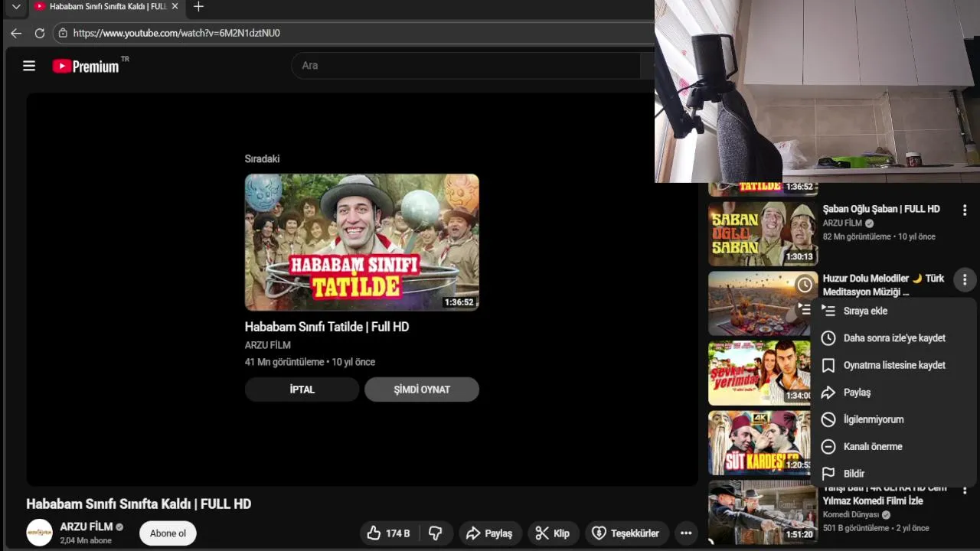Screen dimensions: 980x551
Task: Select Daha sonra izle'ye kaydet
Action: (x=893, y=338)
